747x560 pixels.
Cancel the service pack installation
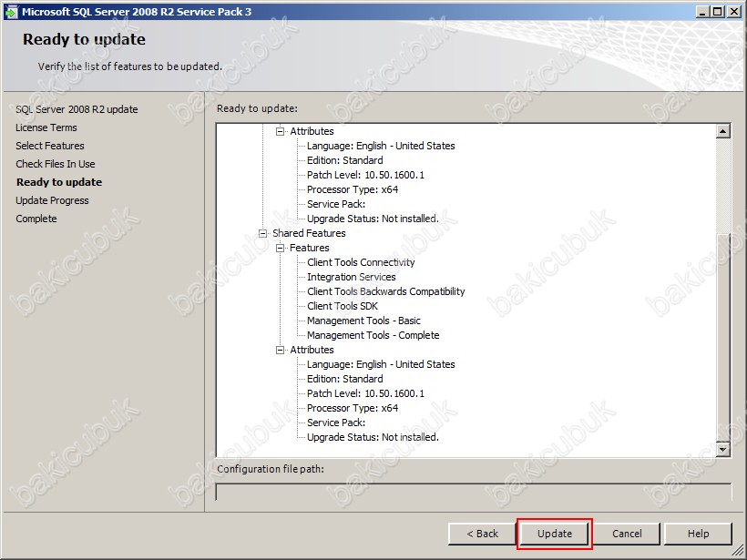627,534
